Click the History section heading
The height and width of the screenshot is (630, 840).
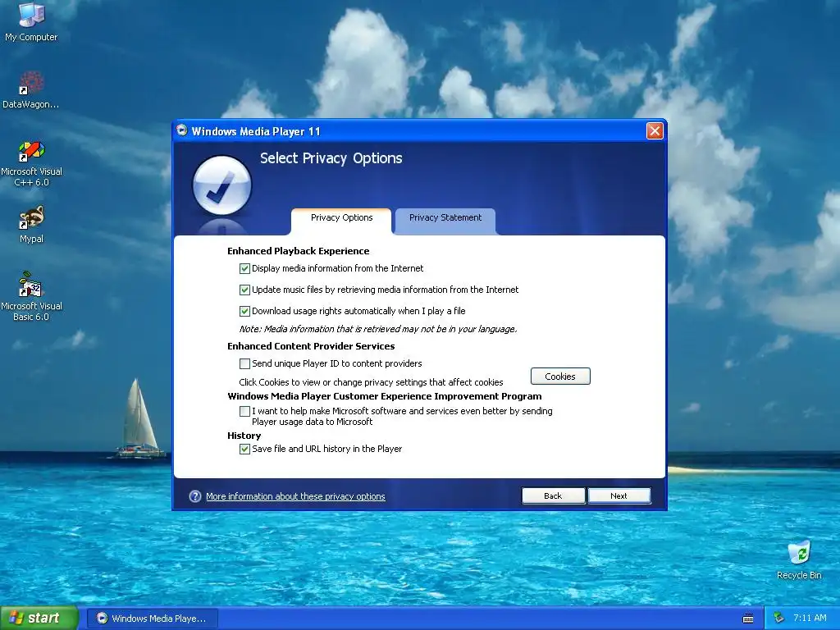coord(244,436)
